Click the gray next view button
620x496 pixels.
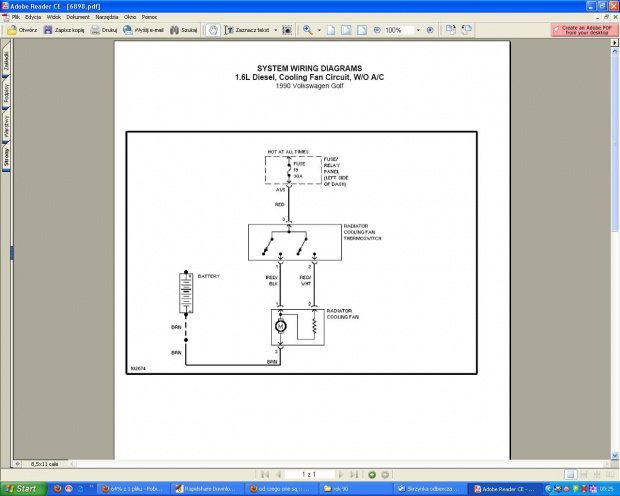click(x=385, y=475)
